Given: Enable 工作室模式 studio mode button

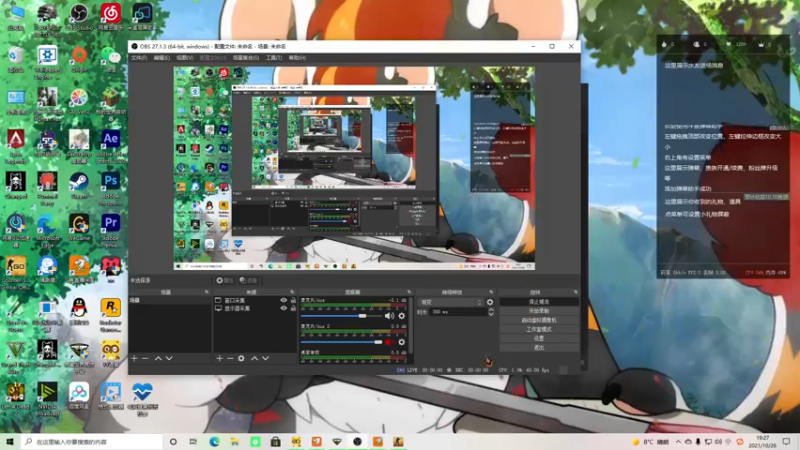Looking at the screenshot, I should (x=539, y=330).
